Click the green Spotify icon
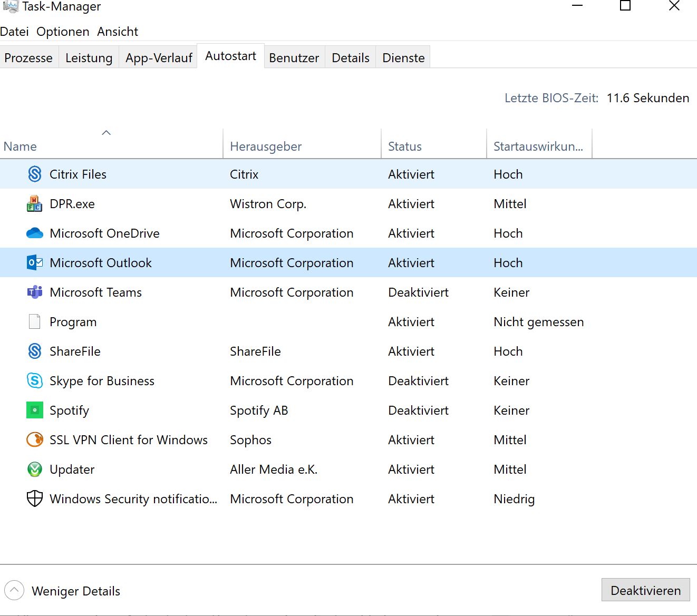Image resolution: width=697 pixels, height=616 pixels. (x=35, y=410)
